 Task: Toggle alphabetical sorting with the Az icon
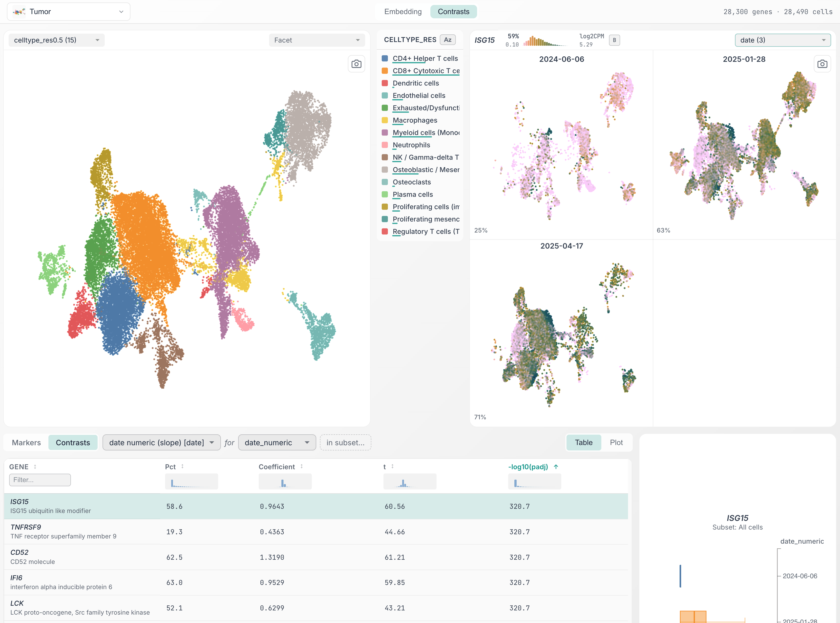(x=447, y=39)
